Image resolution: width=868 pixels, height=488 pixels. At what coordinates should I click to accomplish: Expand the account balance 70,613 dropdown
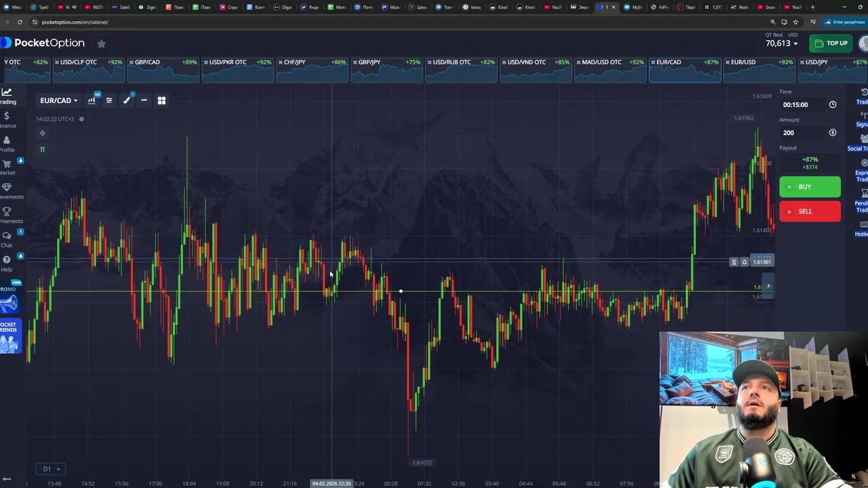(x=781, y=43)
